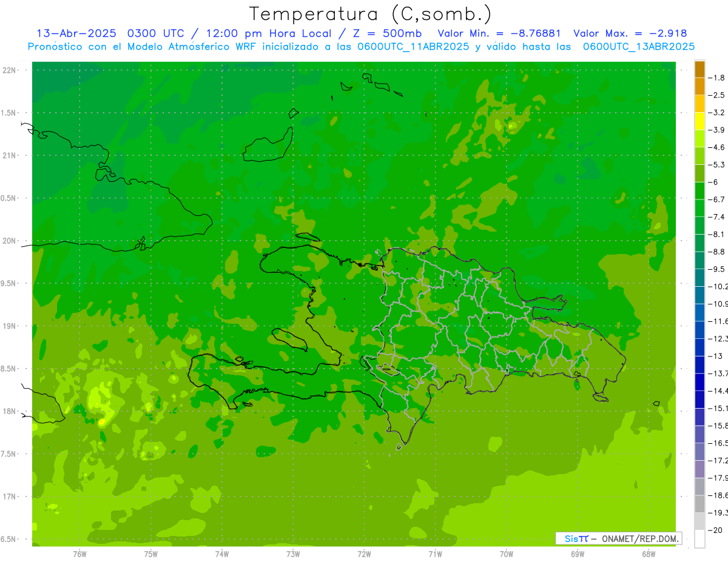The image size is (728, 562).
Task: Click the "21N" latitude label
Action: (x=9, y=155)
